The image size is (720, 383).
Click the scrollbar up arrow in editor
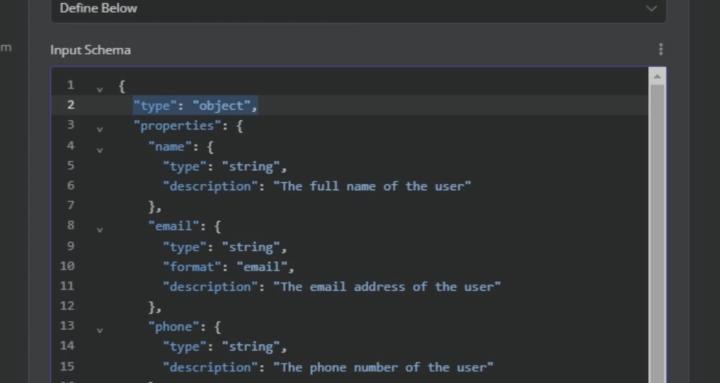(x=657, y=77)
